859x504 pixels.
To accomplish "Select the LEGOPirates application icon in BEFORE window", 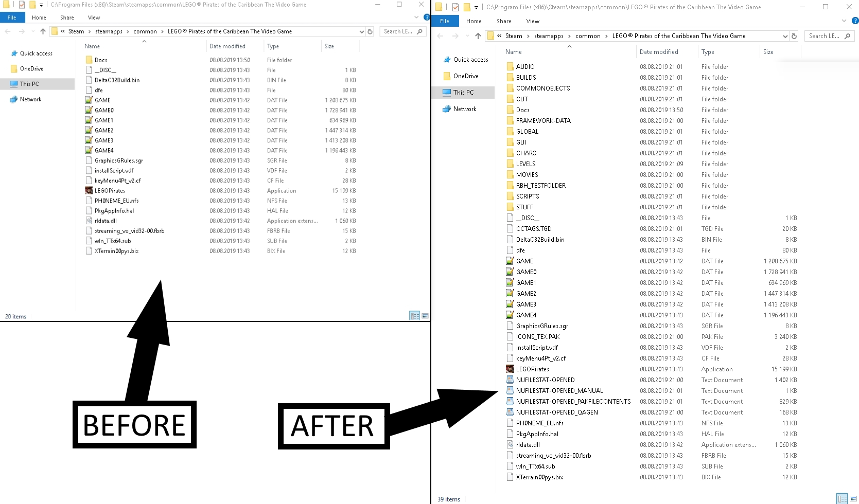I will (89, 190).
